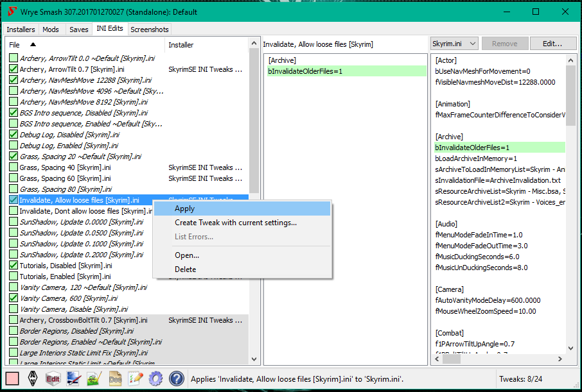
Task: Open settings with the gear icon
Action: click(155, 378)
